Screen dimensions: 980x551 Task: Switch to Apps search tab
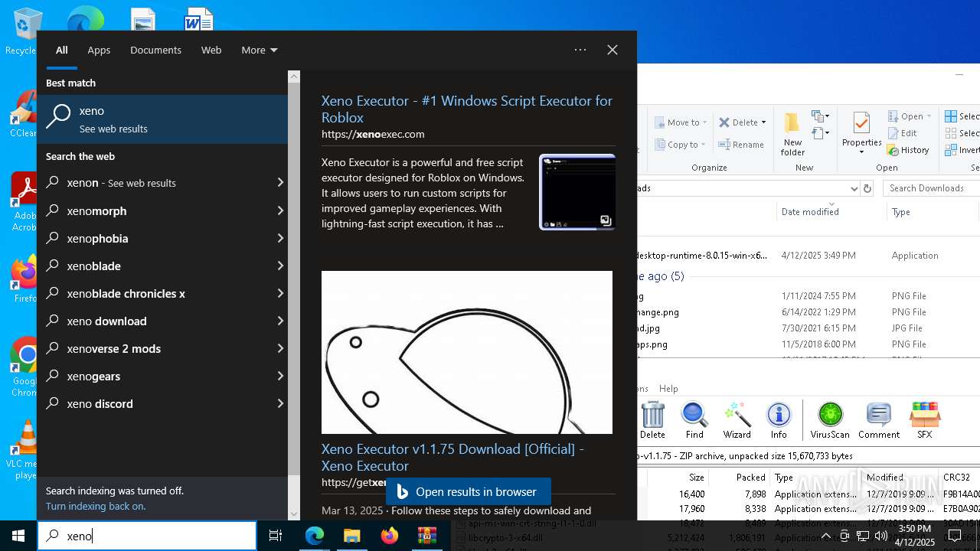pos(99,50)
